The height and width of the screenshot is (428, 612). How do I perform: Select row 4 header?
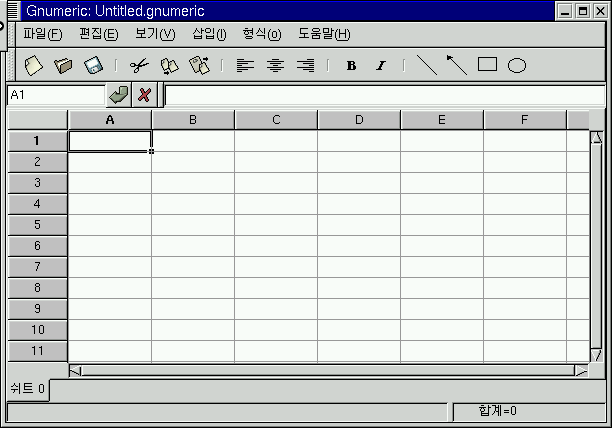click(37, 204)
